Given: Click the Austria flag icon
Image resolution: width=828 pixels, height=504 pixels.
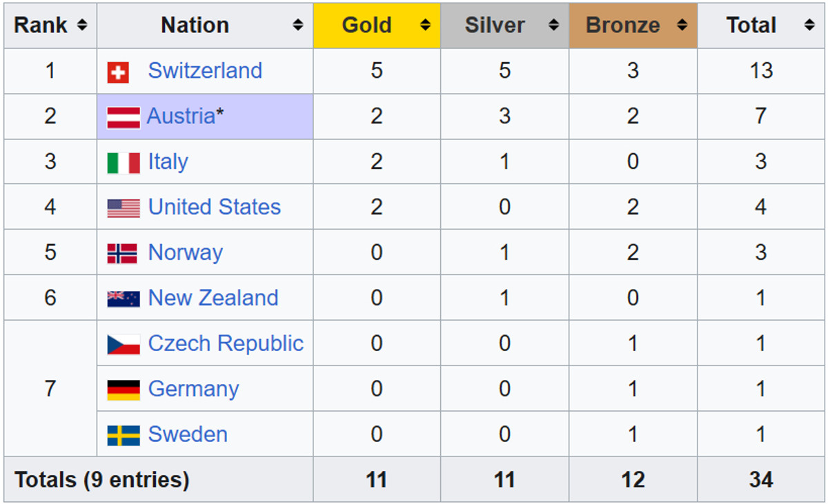Looking at the screenshot, I should (x=124, y=117).
